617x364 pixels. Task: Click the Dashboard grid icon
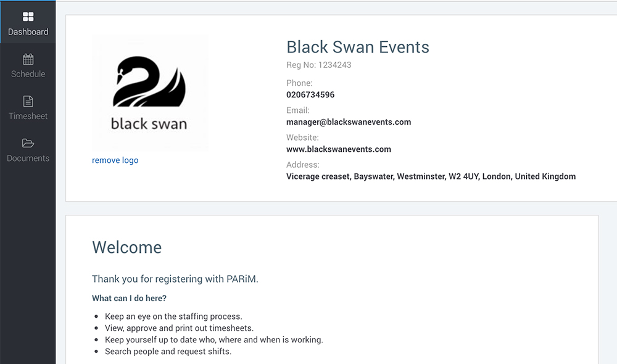[28, 17]
